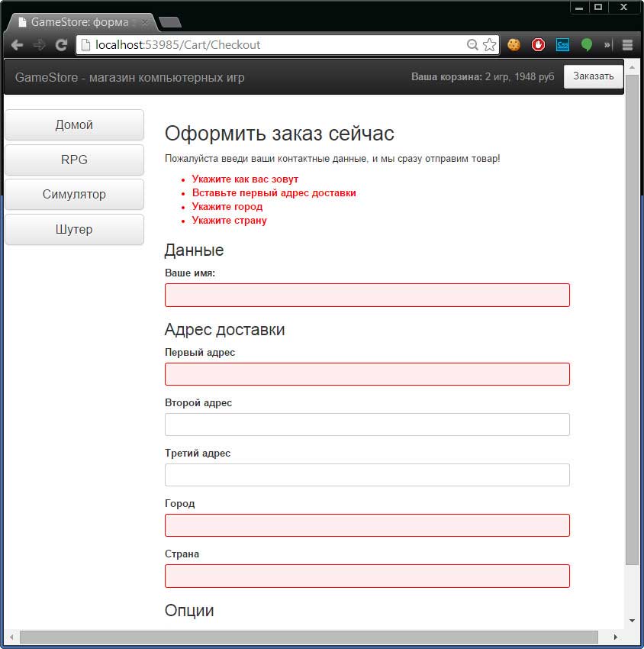Maximize the browser window
644x649 pixels.
598,8
